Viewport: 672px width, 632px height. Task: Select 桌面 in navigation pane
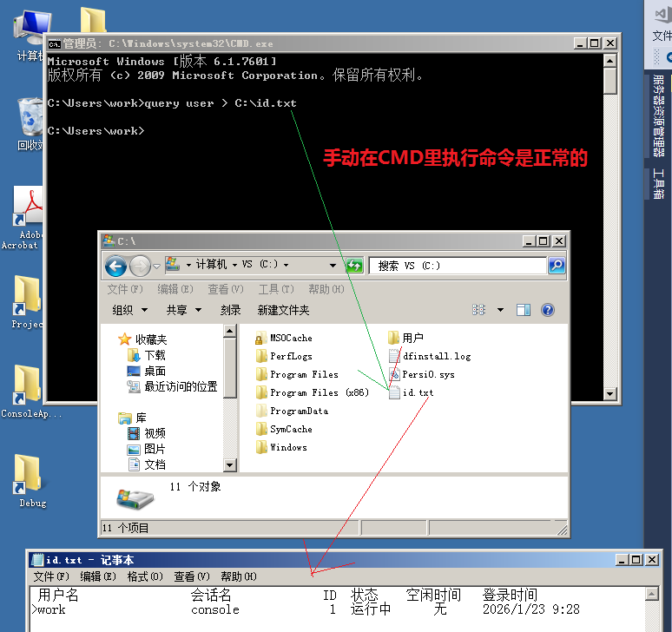pos(147,371)
